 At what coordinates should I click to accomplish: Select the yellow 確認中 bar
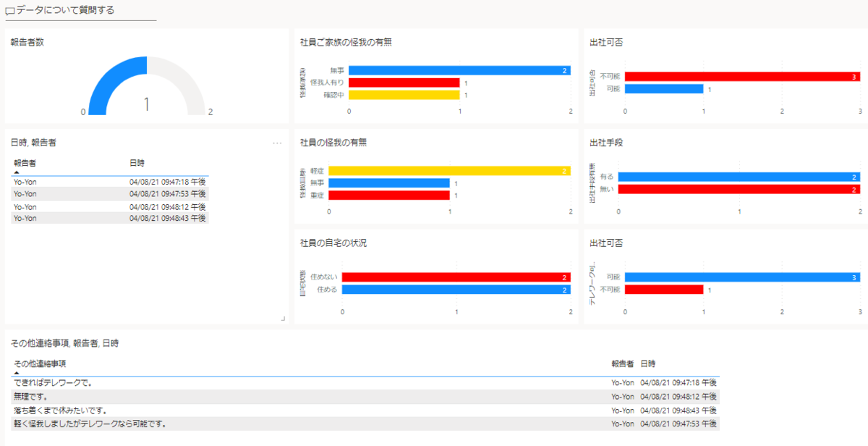404,95
